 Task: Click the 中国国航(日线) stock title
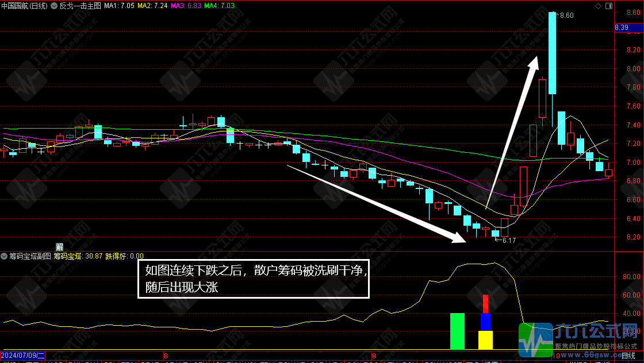click(x=25, y=6)
